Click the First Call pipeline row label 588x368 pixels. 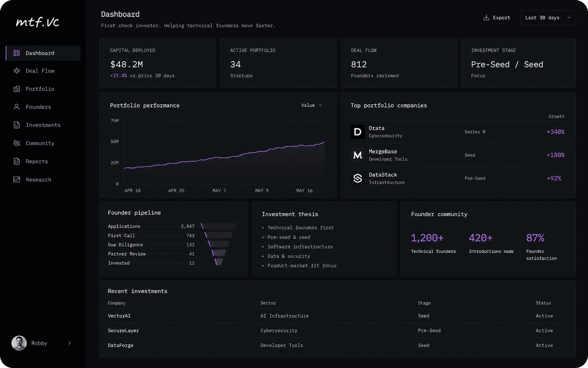click(x=121, y=236)
